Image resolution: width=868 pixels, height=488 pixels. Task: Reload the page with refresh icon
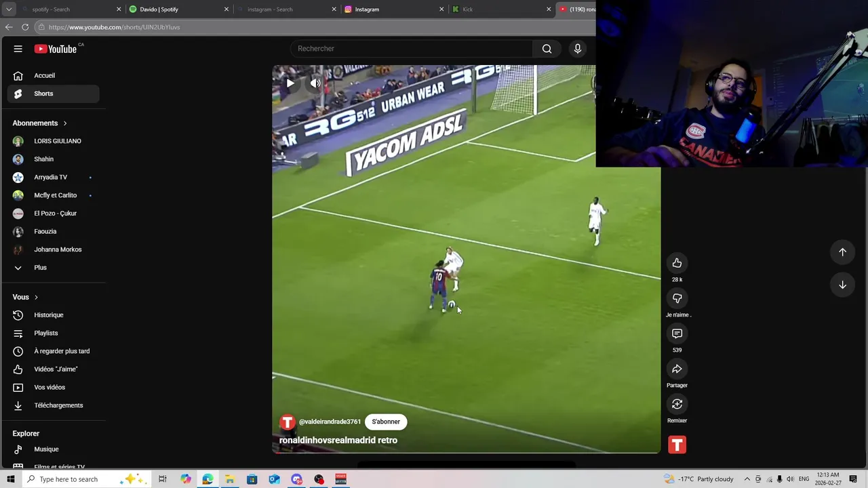pos(25,27)
